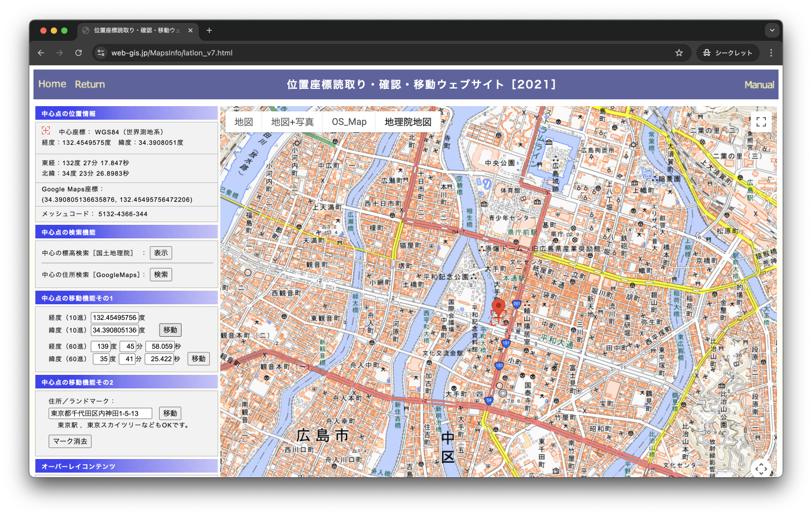Click the シークレット incognito badge

[x=727, y=53]
